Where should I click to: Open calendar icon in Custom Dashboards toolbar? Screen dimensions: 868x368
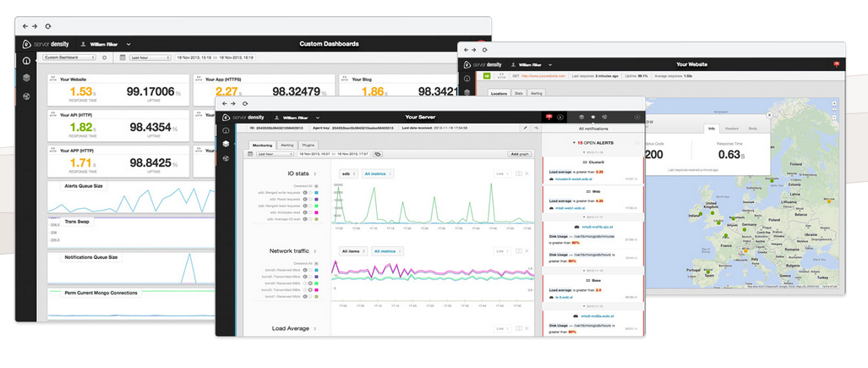123,57
